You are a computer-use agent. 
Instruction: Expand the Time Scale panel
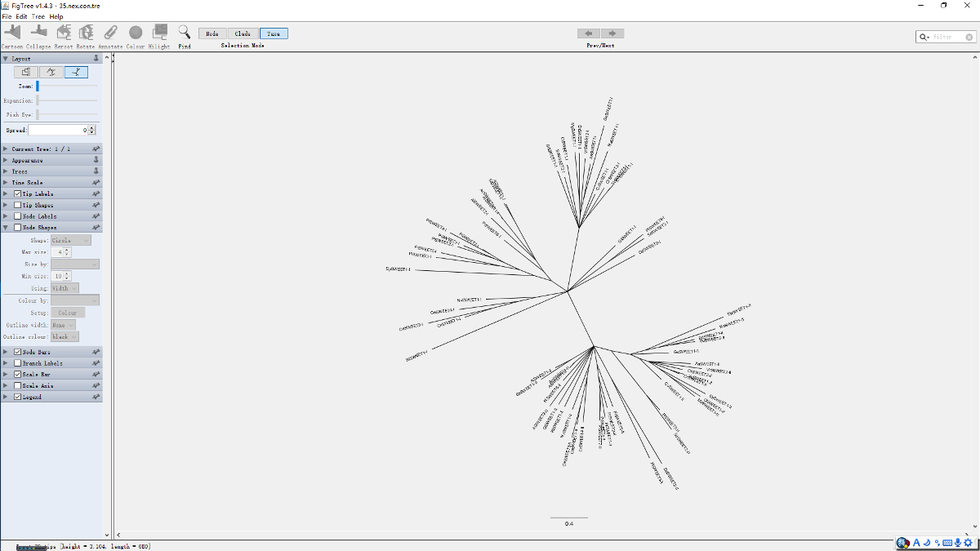(7, 183)
